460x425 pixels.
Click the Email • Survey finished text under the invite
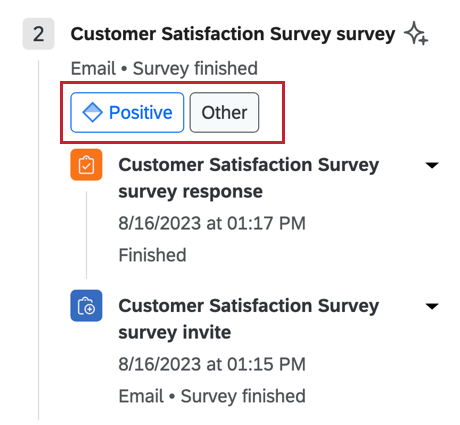(212, 396)
